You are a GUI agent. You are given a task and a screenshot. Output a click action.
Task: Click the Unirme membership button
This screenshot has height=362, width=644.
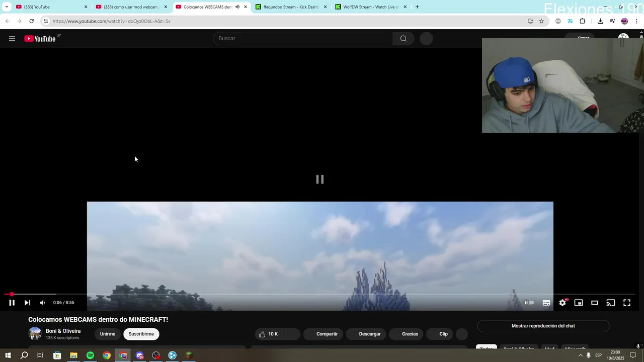click(108, 334)
